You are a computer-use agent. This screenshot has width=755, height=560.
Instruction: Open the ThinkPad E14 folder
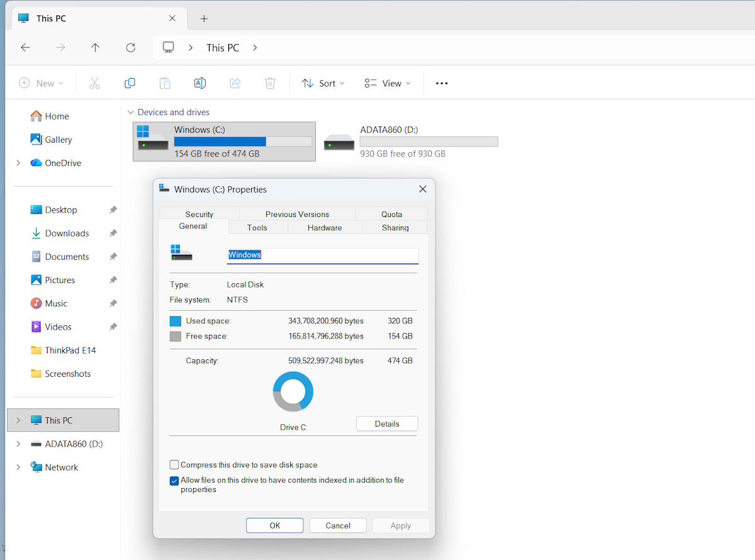click(63, 350)
